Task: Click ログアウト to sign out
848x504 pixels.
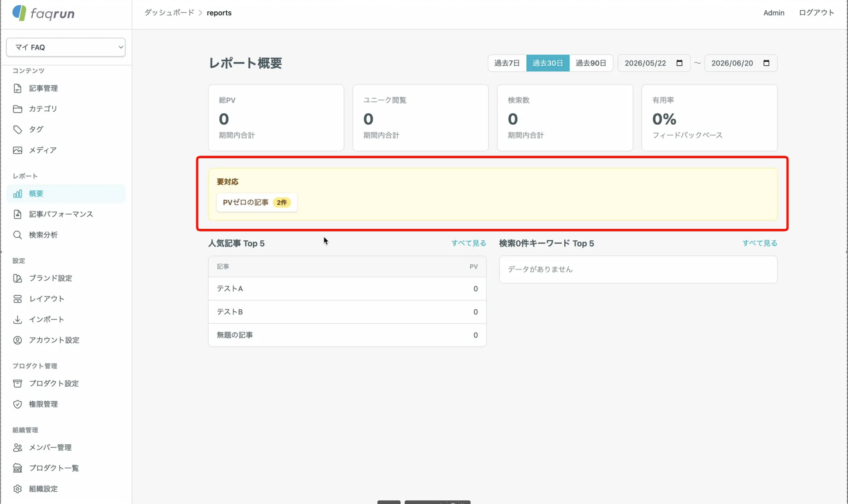Action: coord(816,13)
